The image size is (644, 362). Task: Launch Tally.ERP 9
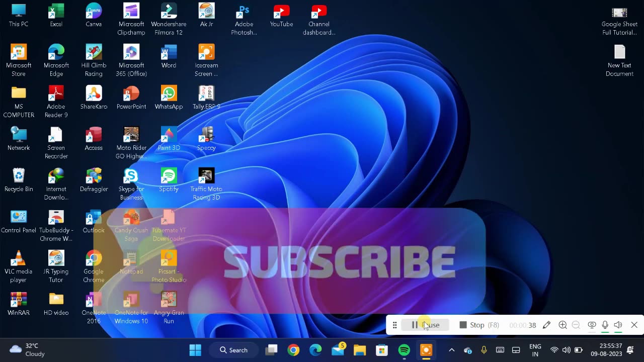[206, 98]
